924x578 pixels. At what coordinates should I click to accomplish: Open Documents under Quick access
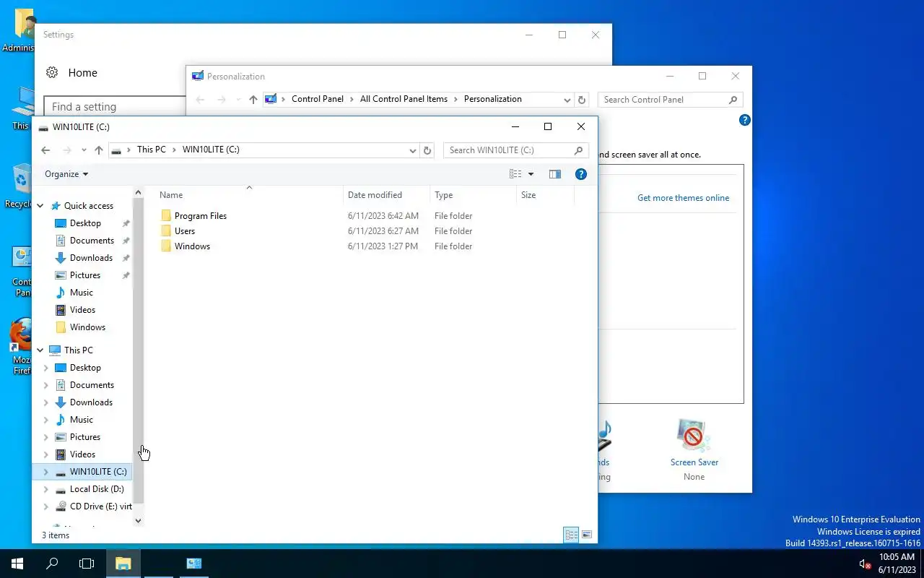point(92,241)
